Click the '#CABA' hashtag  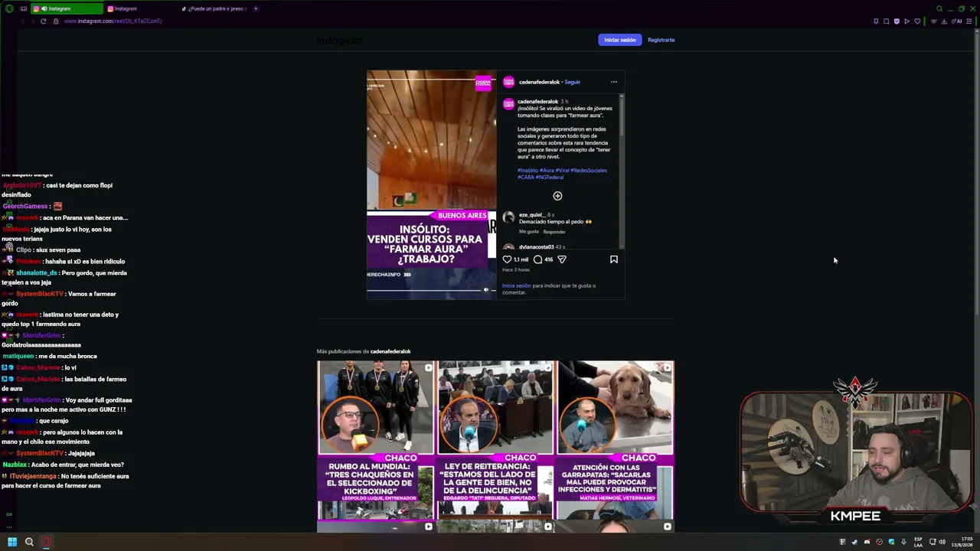pyautogui.click(x=526, y=178)
